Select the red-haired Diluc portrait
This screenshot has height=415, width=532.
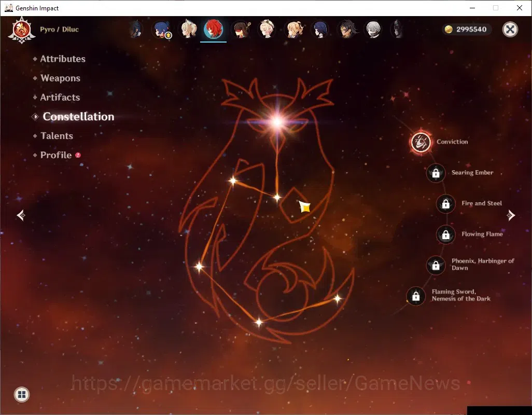point(213,29)
